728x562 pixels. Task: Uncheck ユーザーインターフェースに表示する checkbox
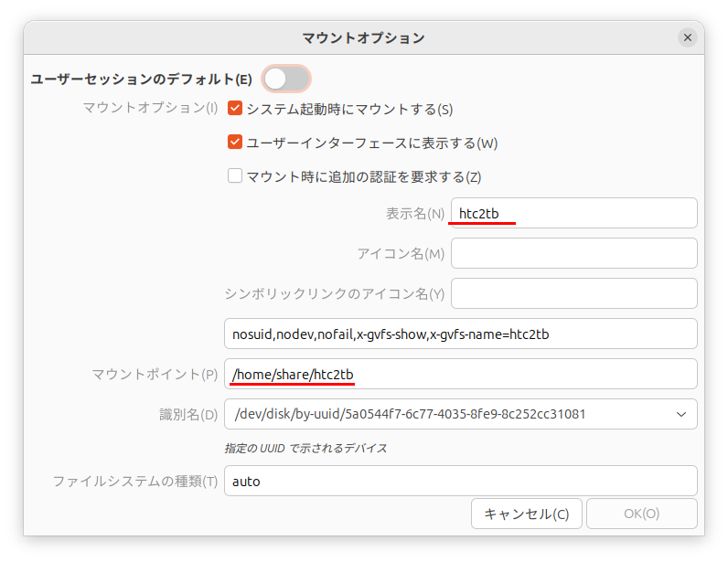tap(235, 143)
